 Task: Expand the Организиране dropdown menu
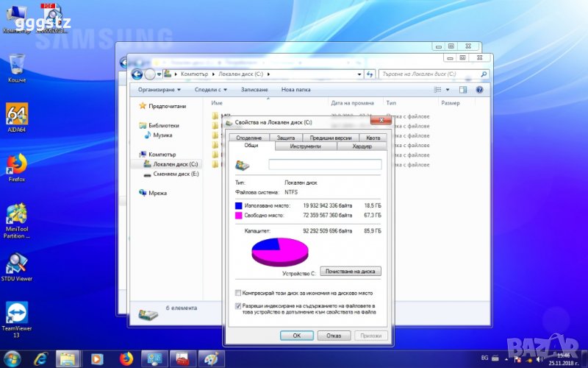[159, 90]
